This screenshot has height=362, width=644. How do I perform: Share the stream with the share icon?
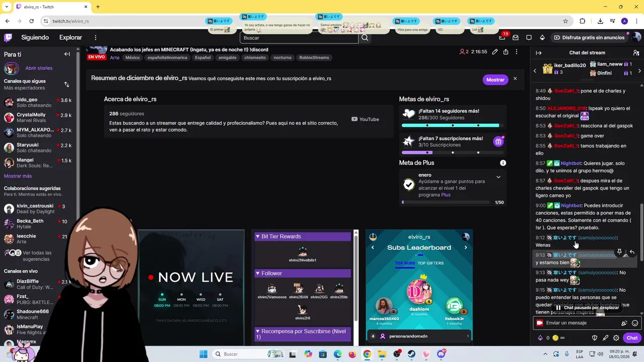coord(506,52)
